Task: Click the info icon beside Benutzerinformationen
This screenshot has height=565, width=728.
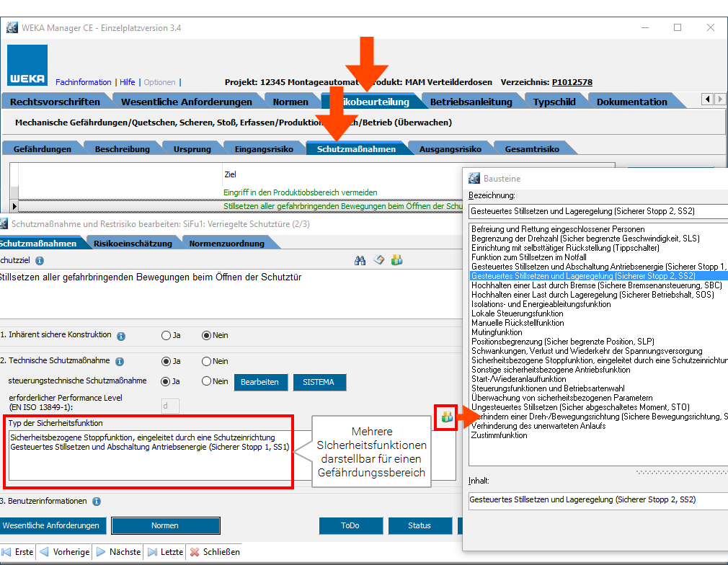Action: pos(97,502)
